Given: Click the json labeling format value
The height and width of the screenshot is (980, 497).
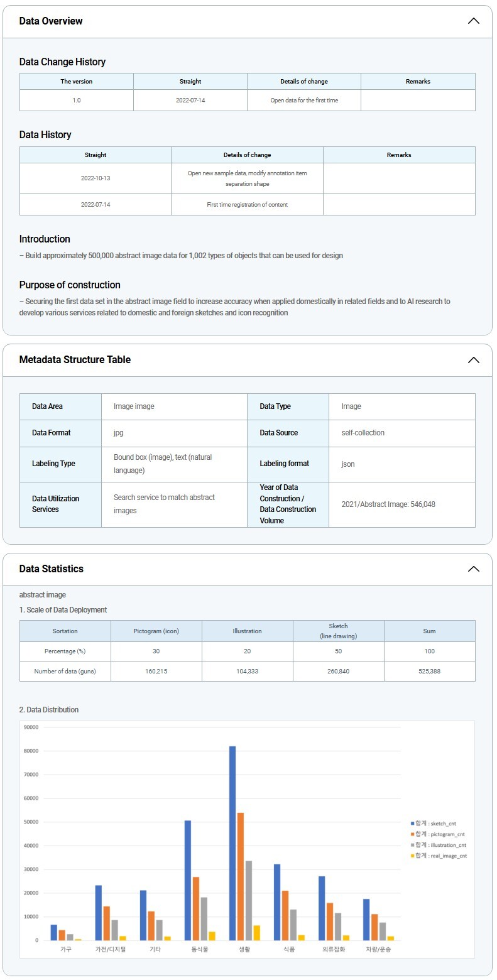Looking at the screenshot, I should (348, 464).
